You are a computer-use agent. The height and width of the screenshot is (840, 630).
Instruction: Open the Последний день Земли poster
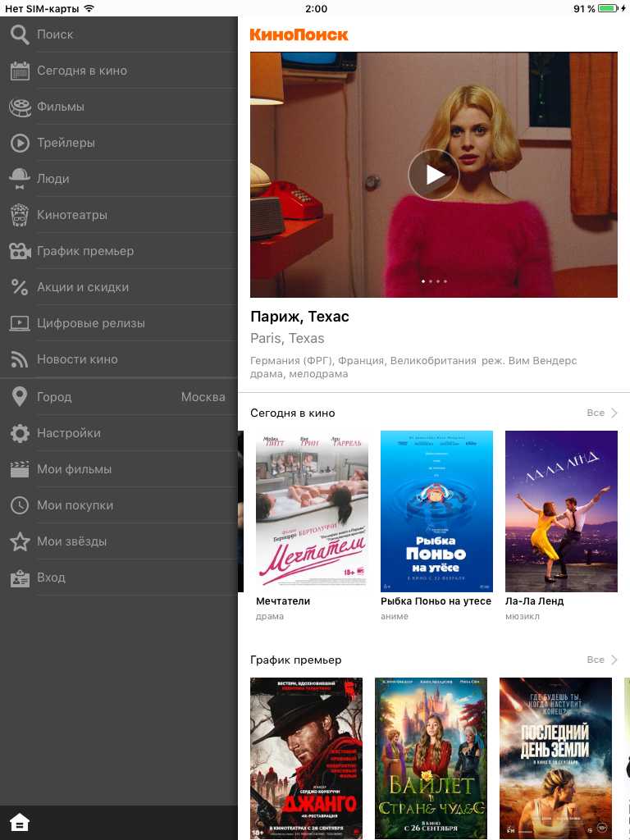[555, 758]
